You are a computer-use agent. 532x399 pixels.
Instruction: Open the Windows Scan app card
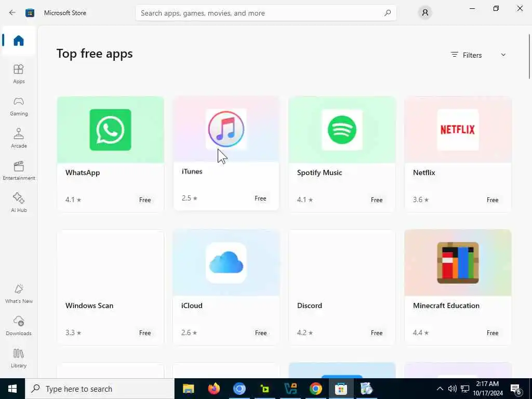[110, 287]
